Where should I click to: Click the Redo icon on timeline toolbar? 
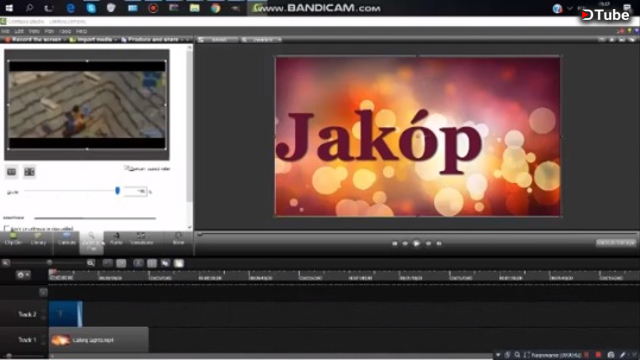tap(121, 263)
